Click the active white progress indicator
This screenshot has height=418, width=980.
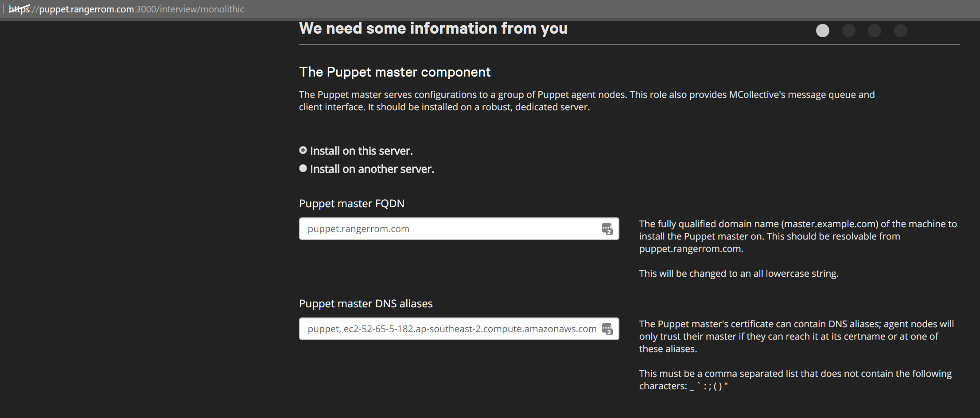(822, 31)
